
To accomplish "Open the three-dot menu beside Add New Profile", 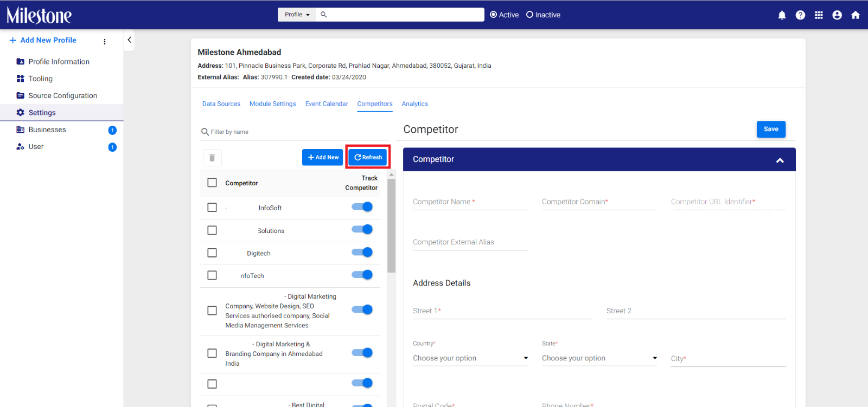I will (105, 41).
